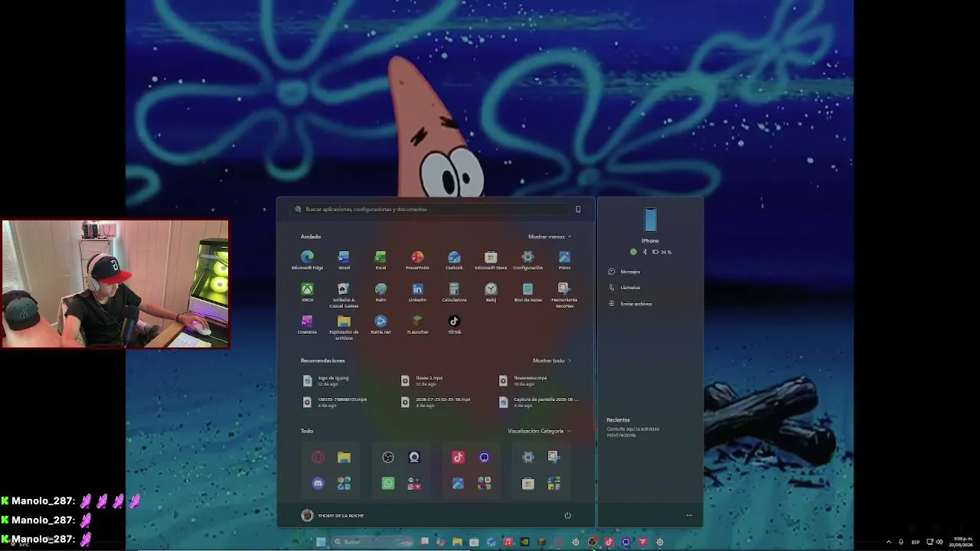Screen dimensions: 980x551
Task: Open the TikTok icon on the taskbar
Action: (x=609, y=542)
